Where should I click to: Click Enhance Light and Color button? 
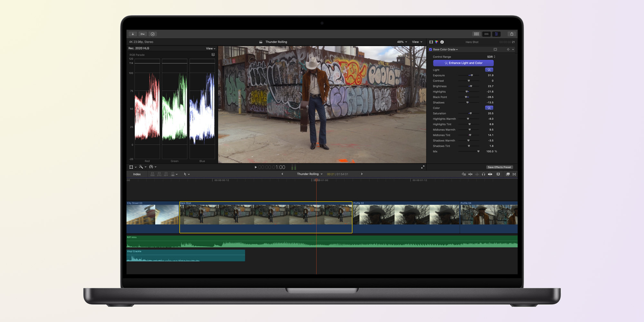pos(463,63)
